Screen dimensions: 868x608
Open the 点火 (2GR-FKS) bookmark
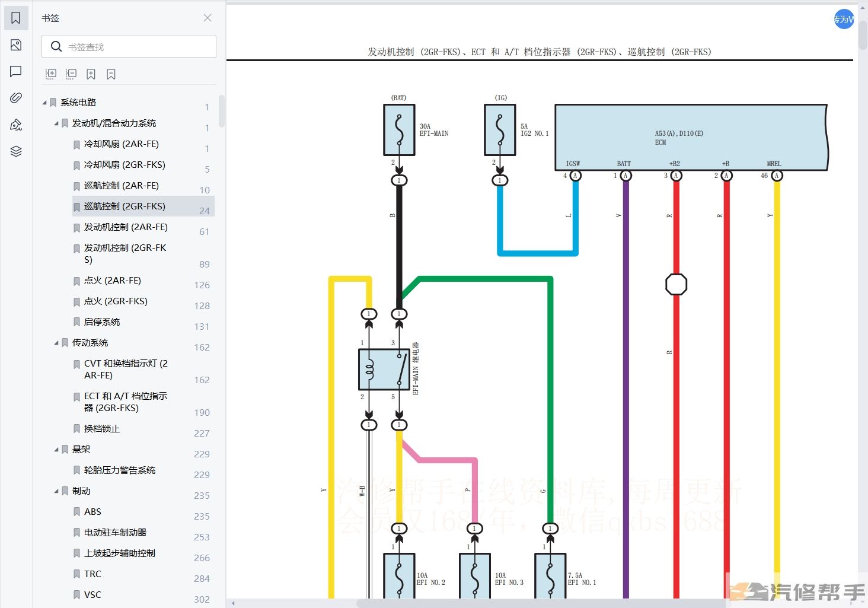(x=116, y=301)
